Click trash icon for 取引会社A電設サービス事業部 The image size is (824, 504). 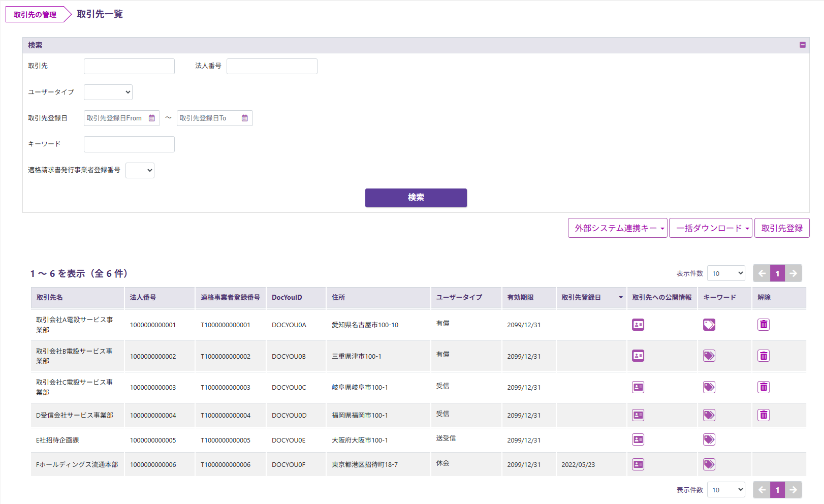[x=764, y=325]
